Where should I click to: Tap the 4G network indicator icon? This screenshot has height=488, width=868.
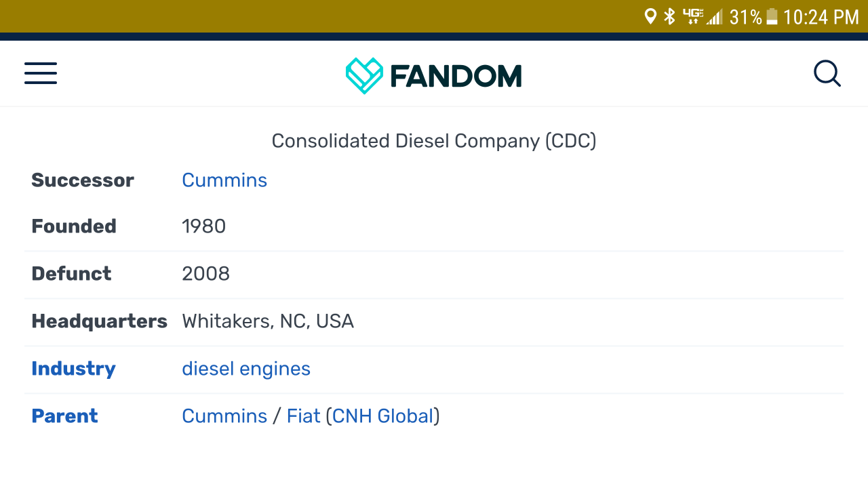(x=692, y=16)
